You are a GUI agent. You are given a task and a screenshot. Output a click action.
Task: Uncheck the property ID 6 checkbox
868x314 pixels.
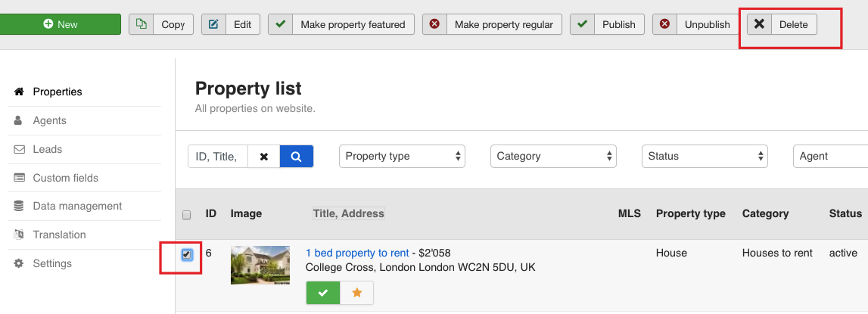pyautogui.click(x=187, y=254)
